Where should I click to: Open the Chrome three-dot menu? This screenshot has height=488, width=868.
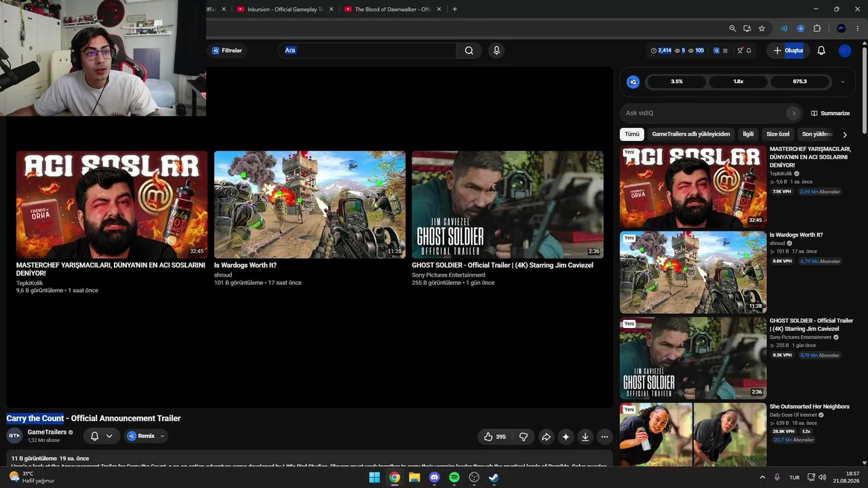coord(858,28)
